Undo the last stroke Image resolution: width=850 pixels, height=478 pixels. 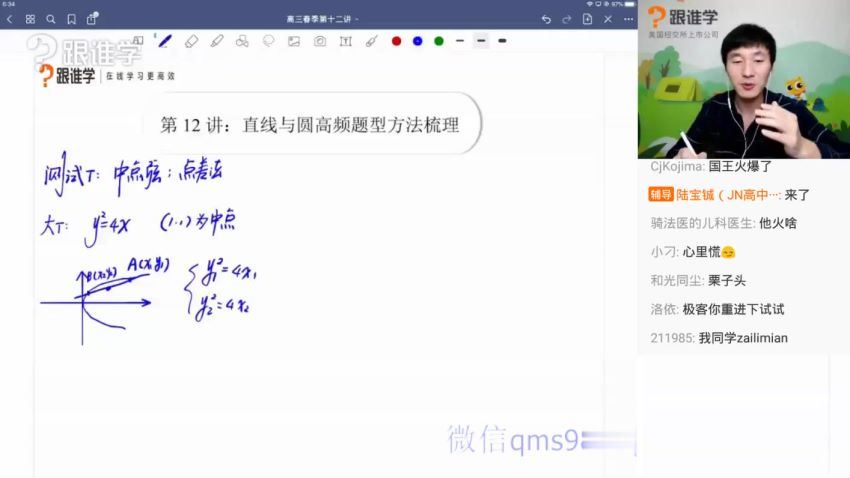pos(546,19)
